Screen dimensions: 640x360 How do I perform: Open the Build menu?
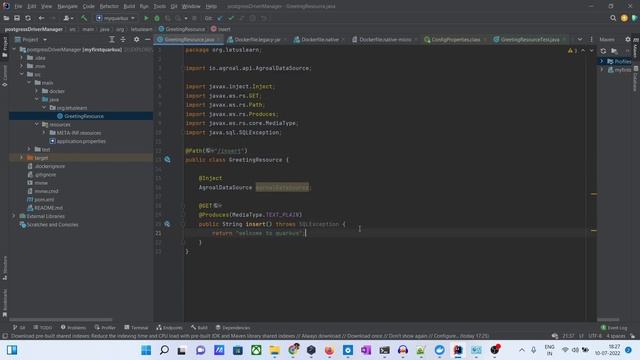coord(129,7)
